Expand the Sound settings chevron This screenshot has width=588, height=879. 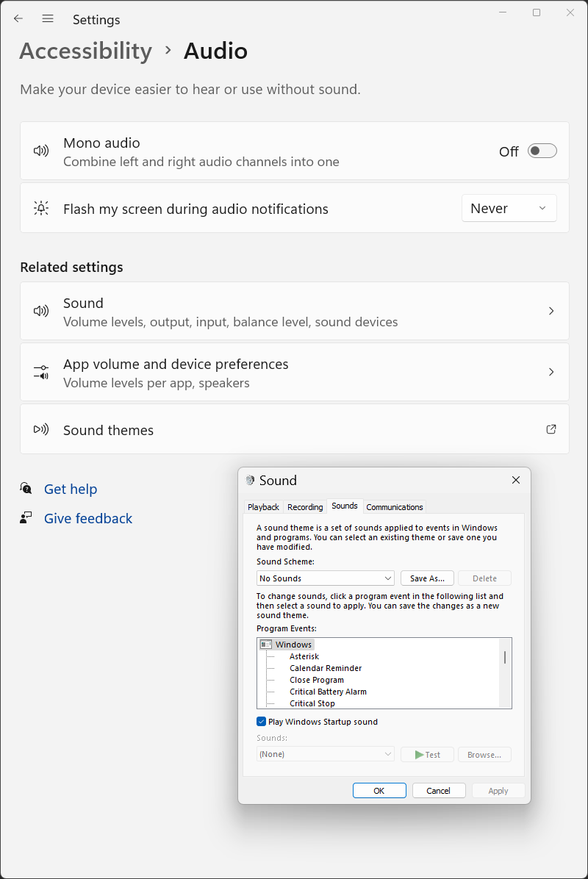point(551,312)
